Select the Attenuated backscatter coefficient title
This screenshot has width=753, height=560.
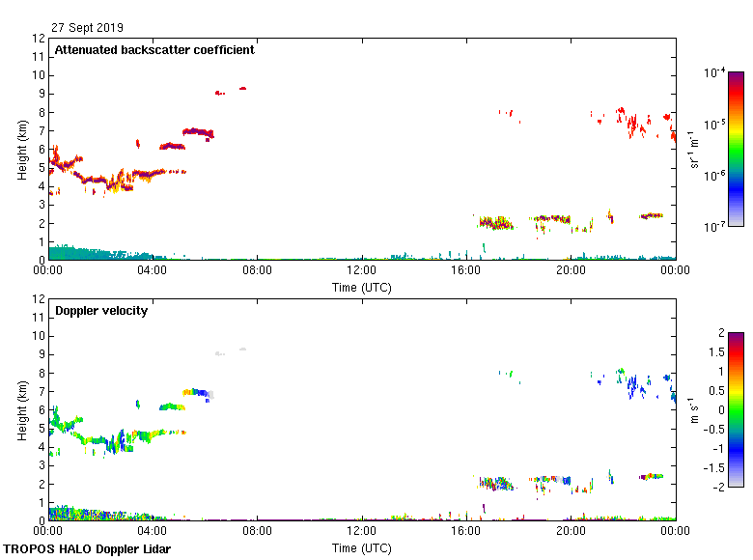coord(154,50)
